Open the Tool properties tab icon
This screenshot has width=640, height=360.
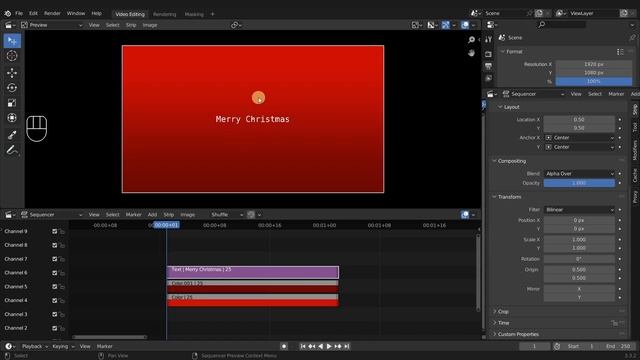coord(489,40)
